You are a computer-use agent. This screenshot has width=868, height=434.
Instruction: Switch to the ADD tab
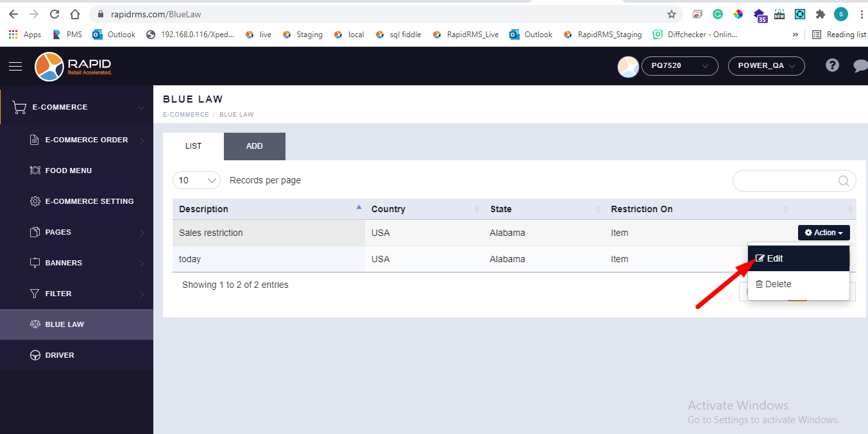(254, 146)
